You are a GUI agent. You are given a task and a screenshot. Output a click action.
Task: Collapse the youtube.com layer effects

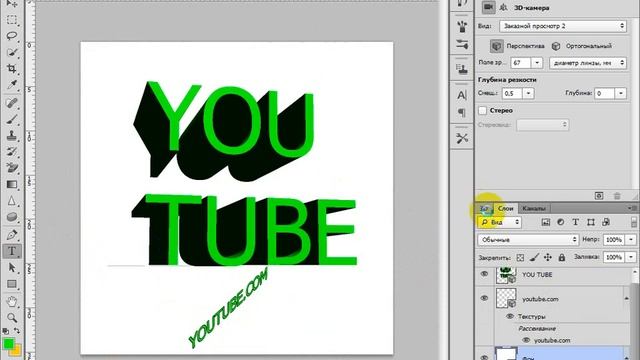pos(626,298)
